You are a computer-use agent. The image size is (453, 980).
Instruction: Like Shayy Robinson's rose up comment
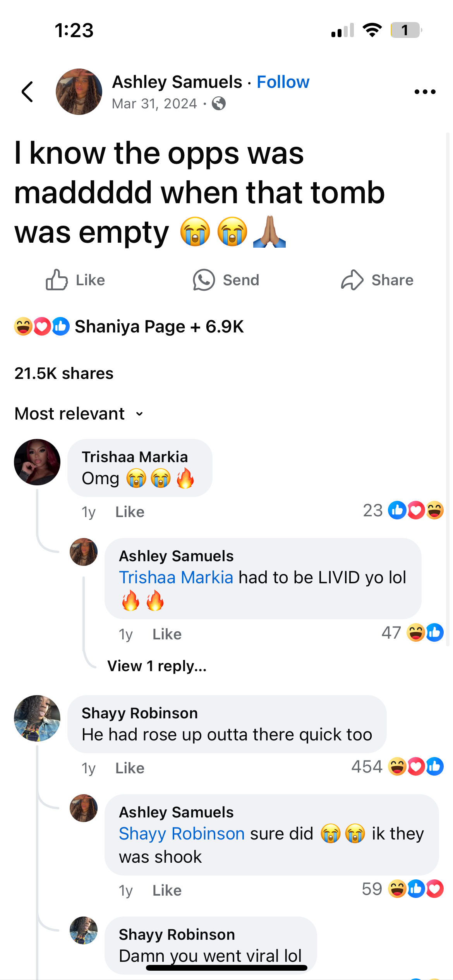130,768
